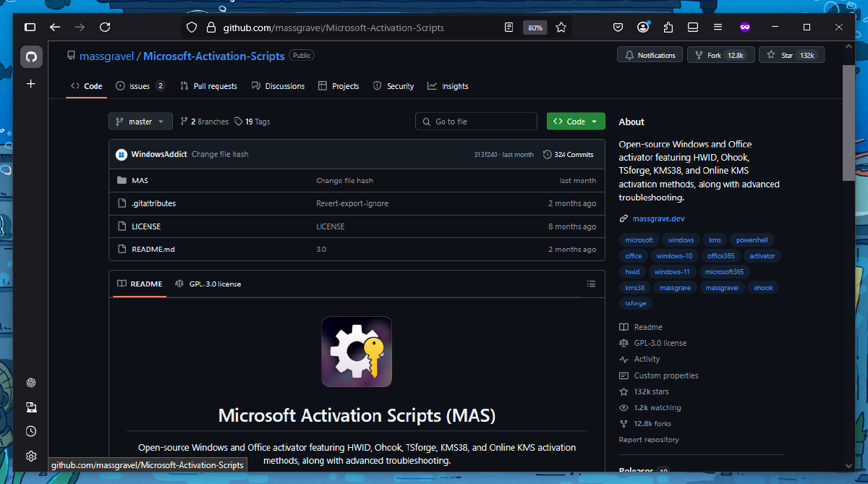Image resolution: width=868 pixels, height=484 pixels.
Task: Open tracking protection shield icon
Action: pos(191,27)
